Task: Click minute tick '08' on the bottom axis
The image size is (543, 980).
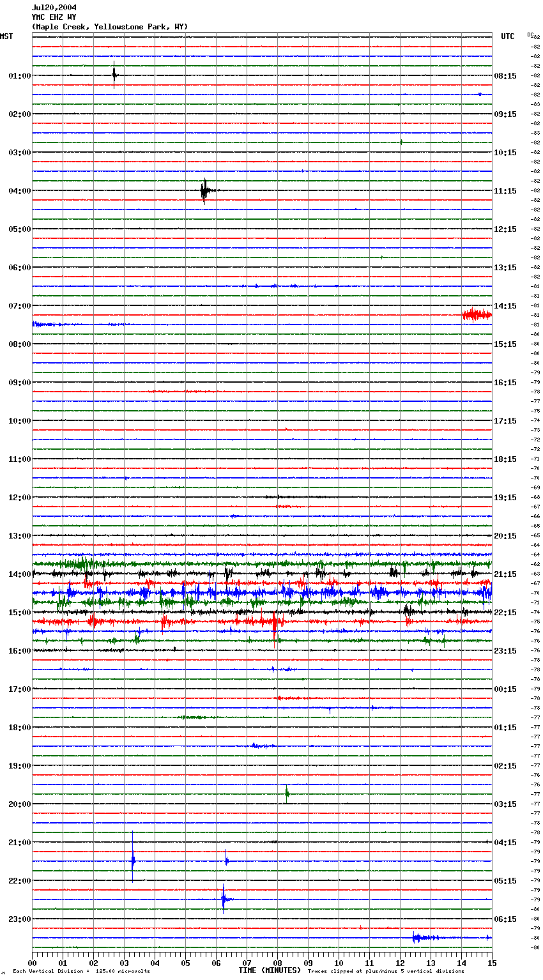Action: 277,963
